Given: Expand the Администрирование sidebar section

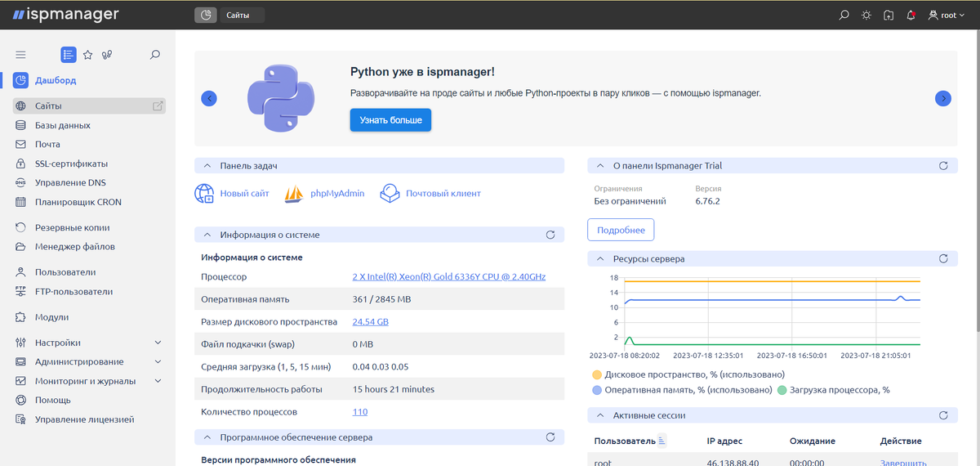Looking at the screenshot, I should tap(89, 361).
